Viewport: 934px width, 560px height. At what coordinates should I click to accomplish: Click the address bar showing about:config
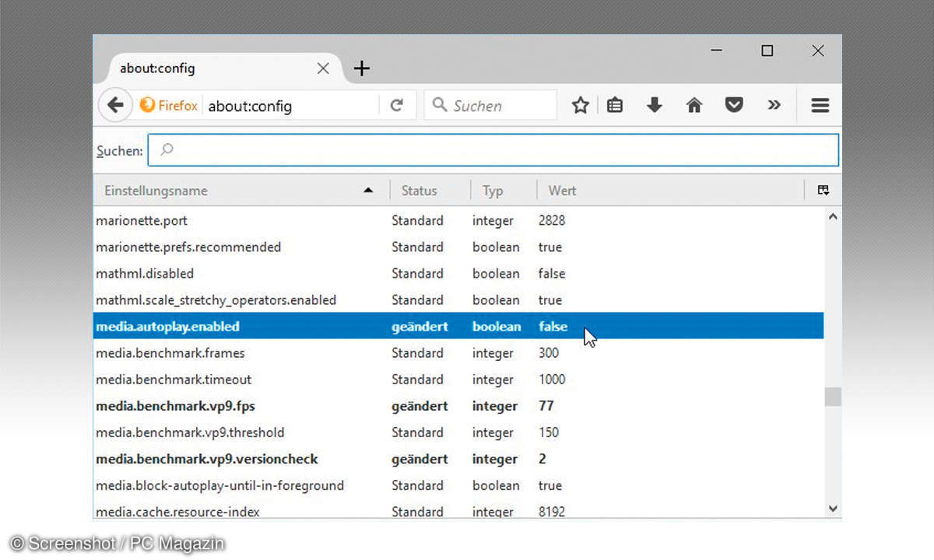292,106
